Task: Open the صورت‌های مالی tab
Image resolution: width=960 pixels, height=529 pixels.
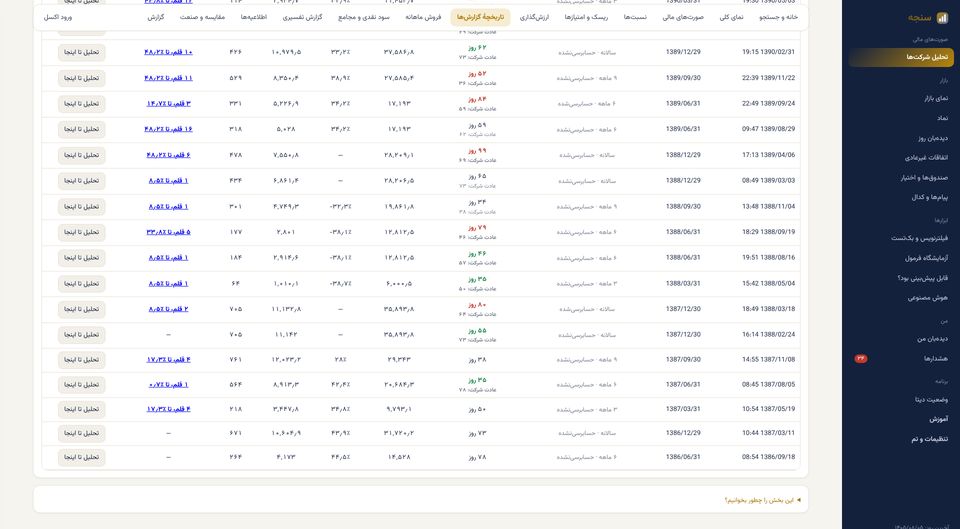Action: tap(683, 17)
